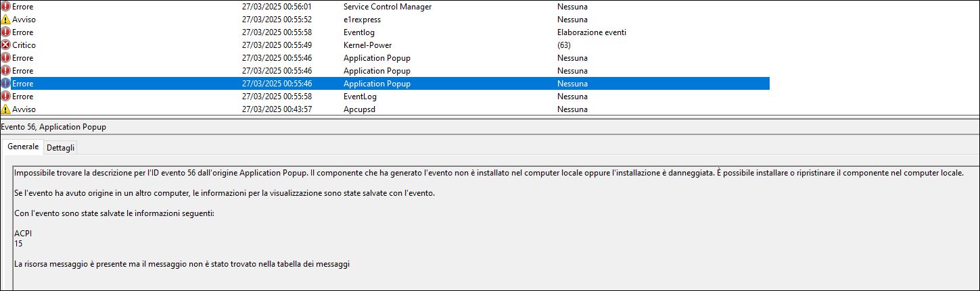Click the icon of the highlighted Application Popup row
The height and width of the screenshot is (291, 980).
coord(5,84)
